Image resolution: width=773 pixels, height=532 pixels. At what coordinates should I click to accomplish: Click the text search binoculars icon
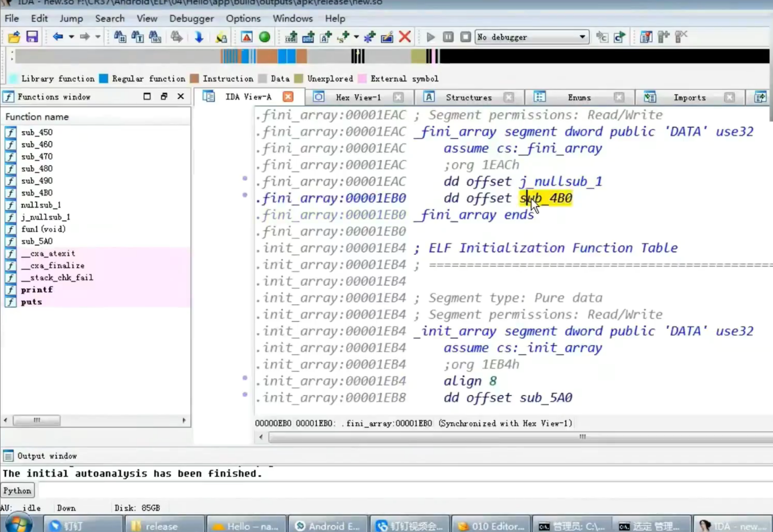click(138, 37)
